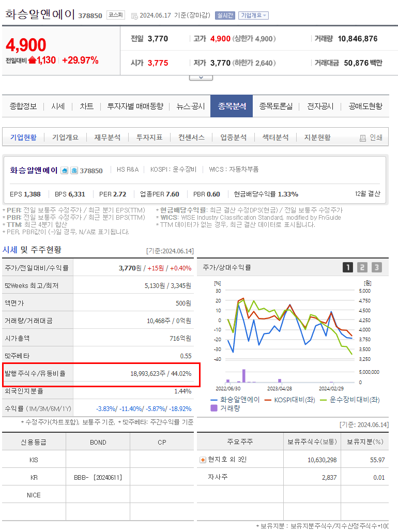Open the 기업개요 dropdown button
Viewport: 398px width, 532px height.
253,16
